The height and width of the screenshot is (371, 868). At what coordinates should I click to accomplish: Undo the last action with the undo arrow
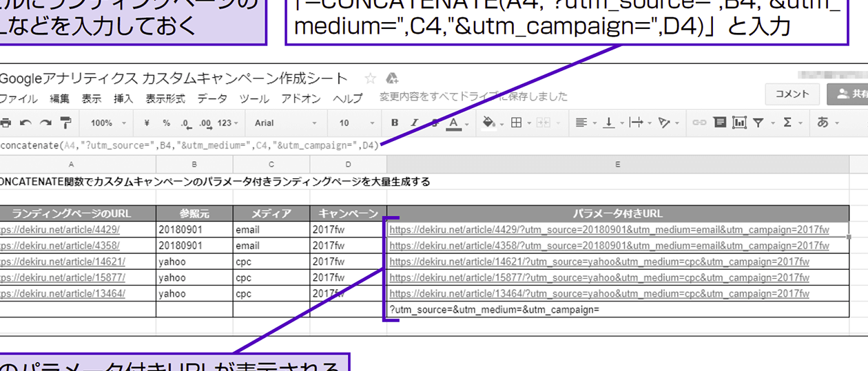pos(25,123)
